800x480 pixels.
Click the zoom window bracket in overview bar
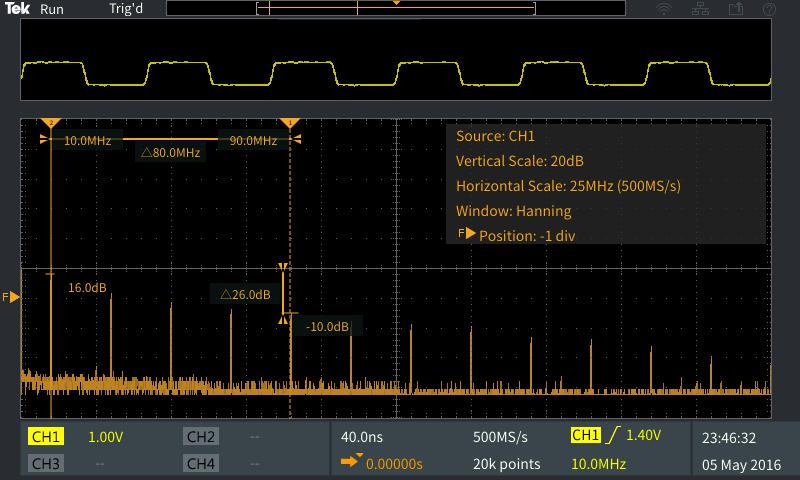coord(396,8)
